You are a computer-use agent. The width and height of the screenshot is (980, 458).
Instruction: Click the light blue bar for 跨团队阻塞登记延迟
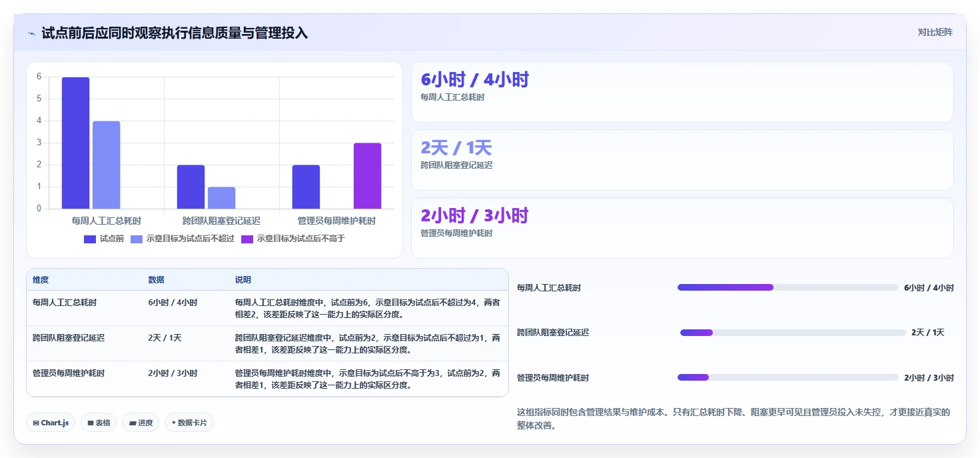[x=221, y=198]
